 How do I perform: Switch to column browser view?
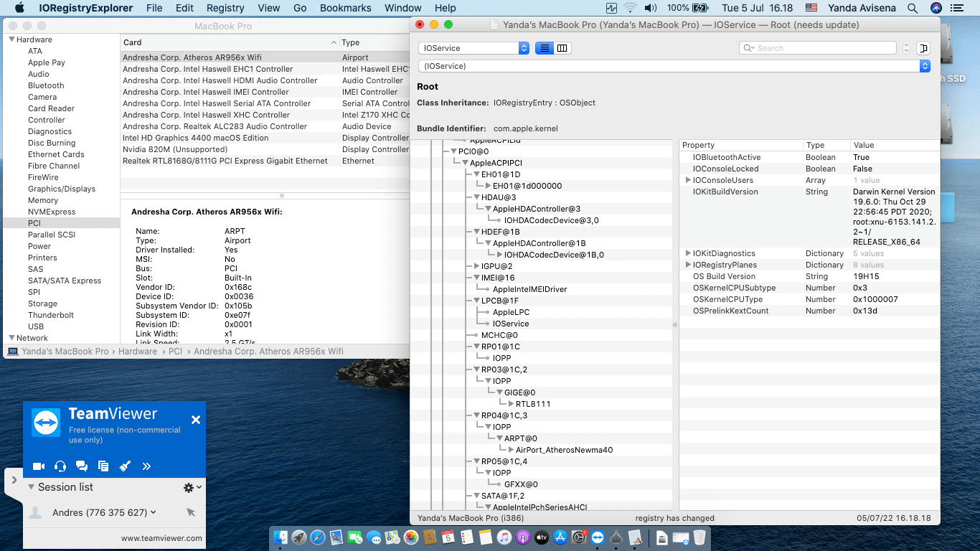click(x=562, y=48)
